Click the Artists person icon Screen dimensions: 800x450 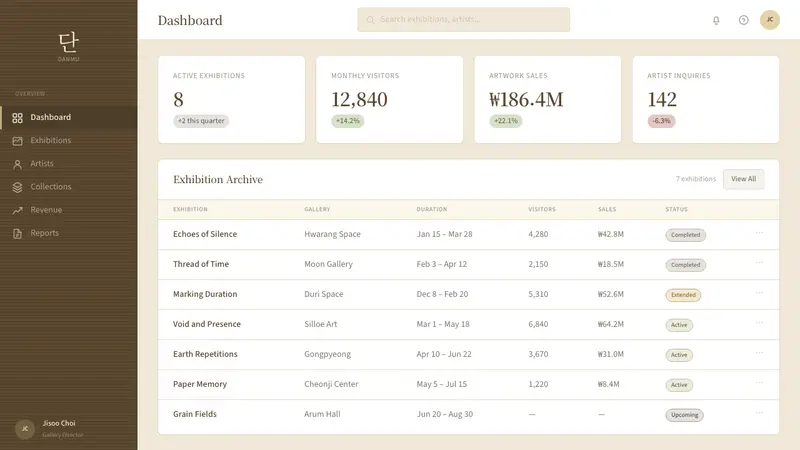(x=17, y=164)
